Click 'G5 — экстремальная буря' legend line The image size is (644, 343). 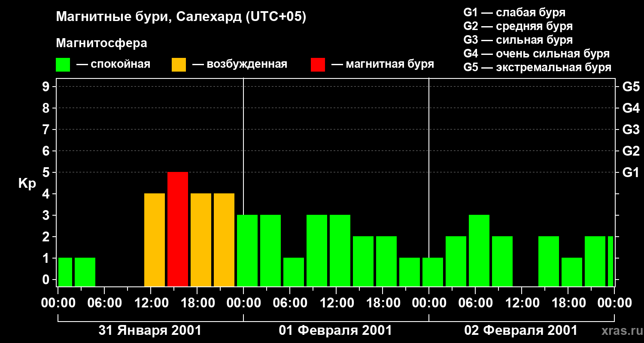click(x=538, y=67)
